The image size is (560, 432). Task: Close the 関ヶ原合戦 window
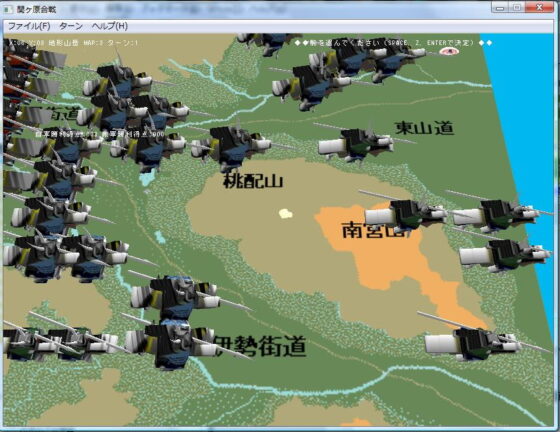point(539,7)
